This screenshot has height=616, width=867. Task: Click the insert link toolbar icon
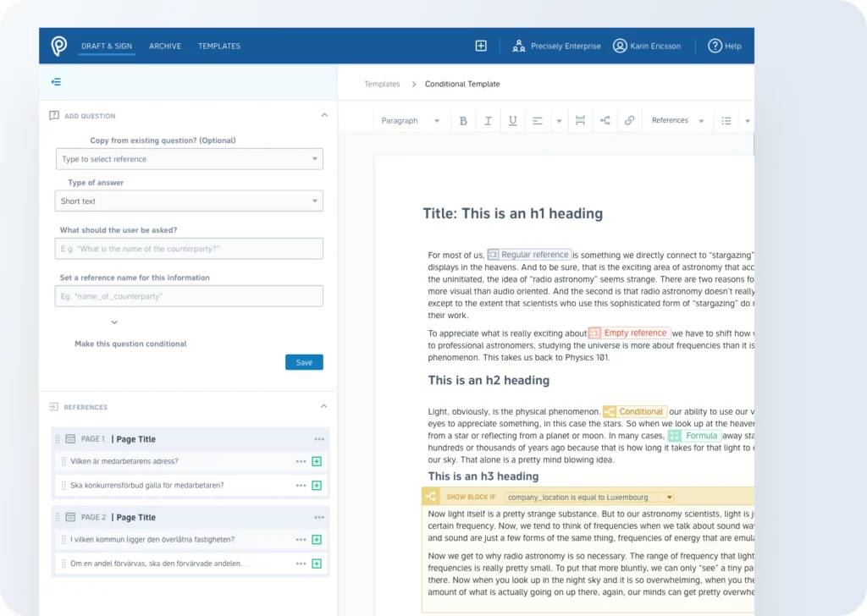pyautogui.click(x=629, y=120)
